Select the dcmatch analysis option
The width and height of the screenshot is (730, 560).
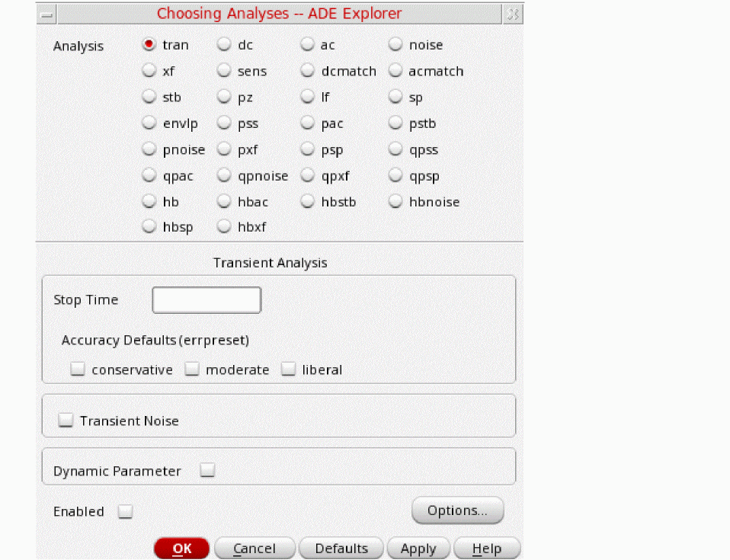tap(307, 71)
